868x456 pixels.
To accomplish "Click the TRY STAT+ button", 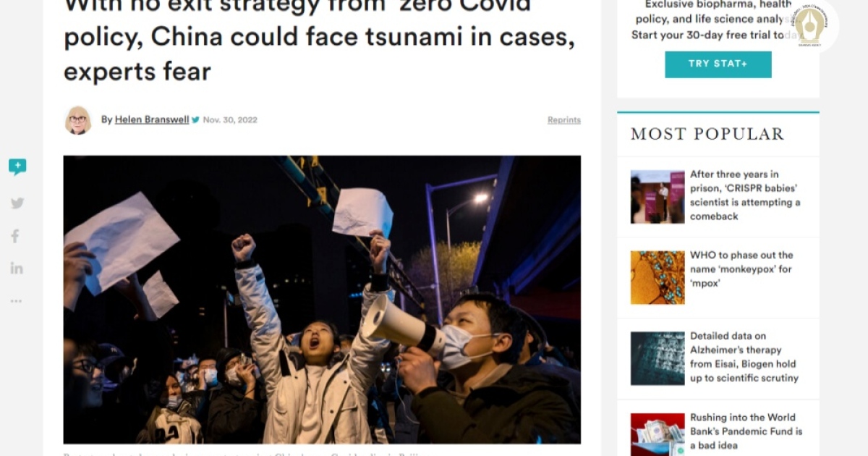I will point(718,64).
